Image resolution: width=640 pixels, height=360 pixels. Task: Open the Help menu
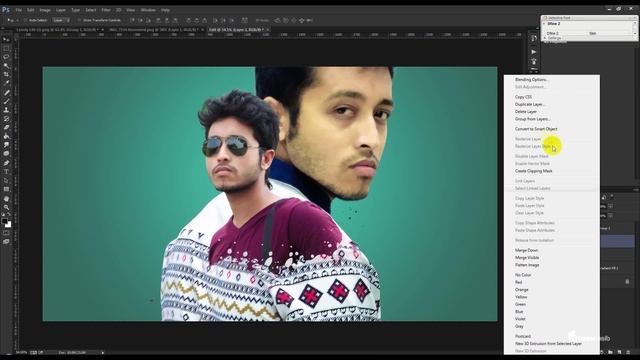click(x=165, y=10)
